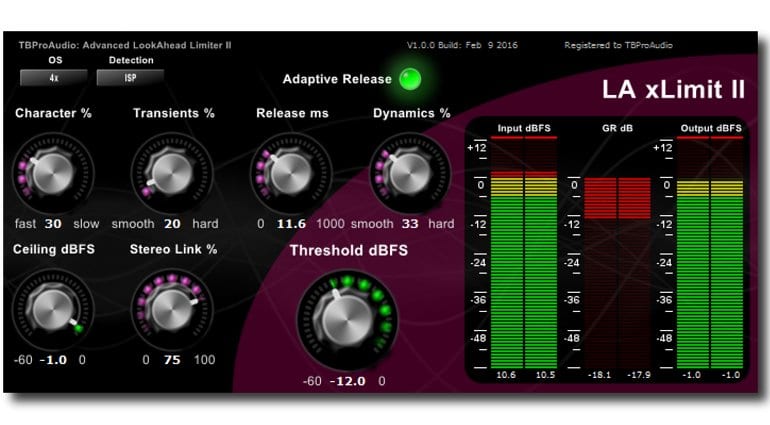
Task: Click the Input dBFS meter heading
Action: [524, 128]
